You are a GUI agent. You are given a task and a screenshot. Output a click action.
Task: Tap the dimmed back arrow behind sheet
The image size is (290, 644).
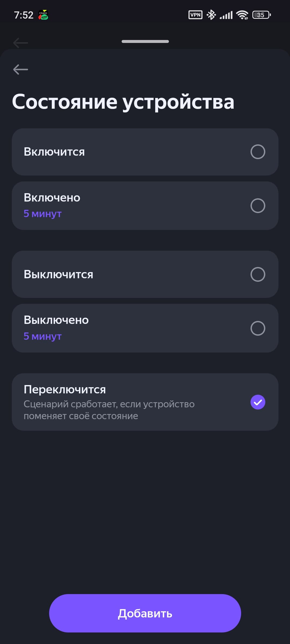coord(20,42)
